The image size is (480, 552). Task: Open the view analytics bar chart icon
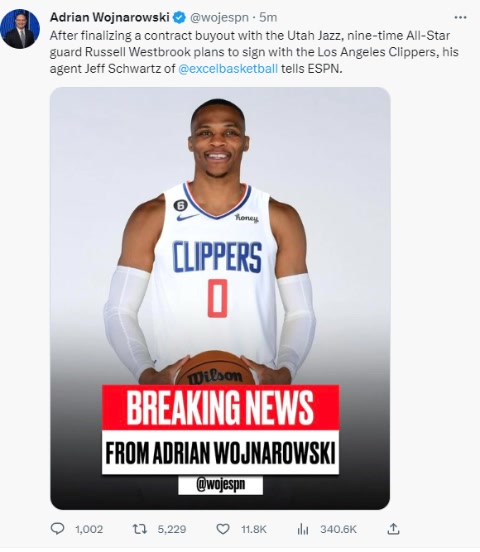303,529
